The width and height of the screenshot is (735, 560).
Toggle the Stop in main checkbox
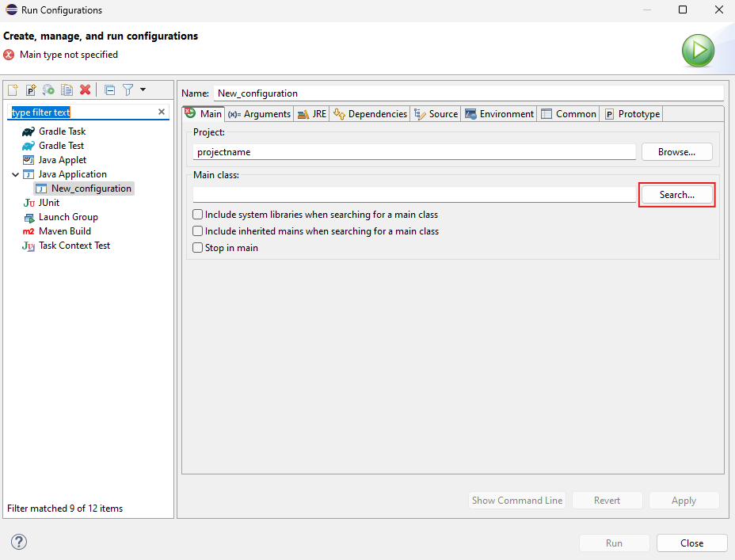198,248
